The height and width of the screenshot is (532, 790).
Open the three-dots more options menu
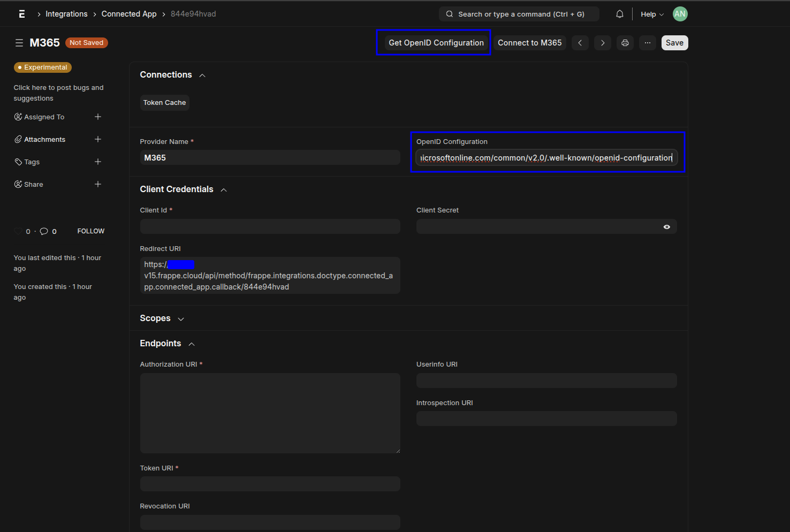tap(648, 43)
